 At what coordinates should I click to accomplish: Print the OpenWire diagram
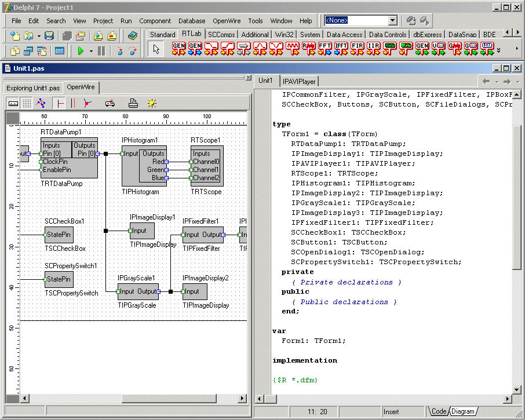click(x=133, y=104)
